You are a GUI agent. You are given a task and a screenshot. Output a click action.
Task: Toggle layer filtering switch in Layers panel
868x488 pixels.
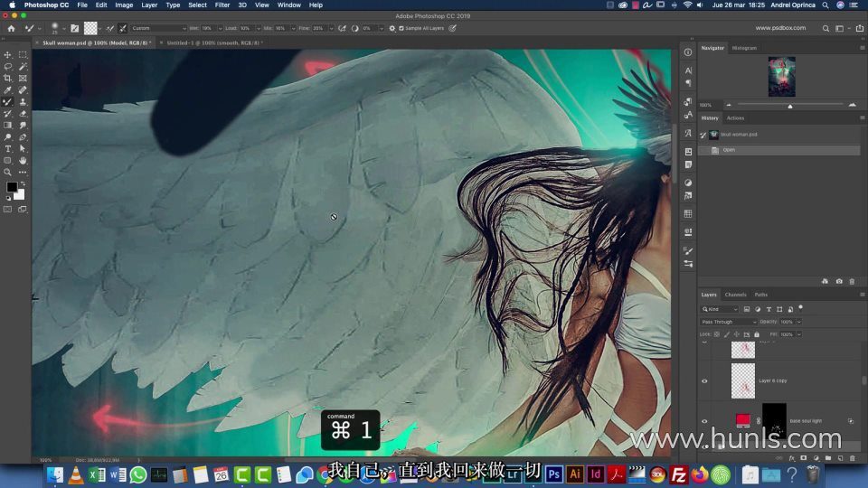800,308
